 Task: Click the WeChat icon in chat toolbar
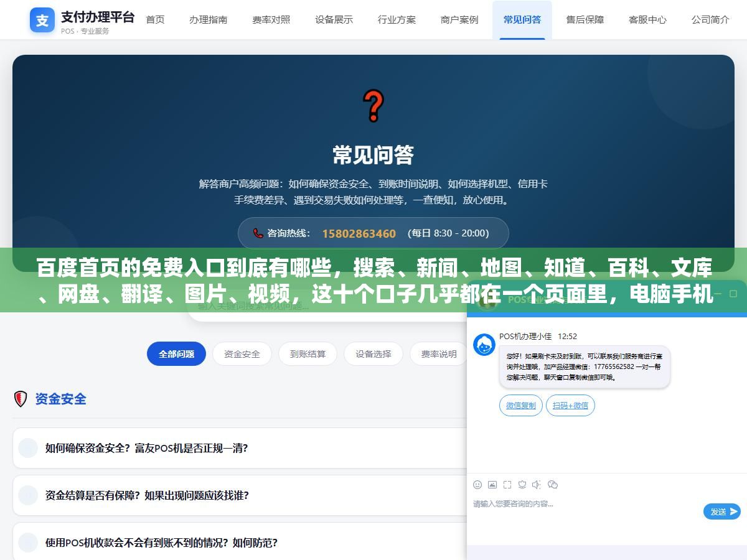click(x=552, y=485)
